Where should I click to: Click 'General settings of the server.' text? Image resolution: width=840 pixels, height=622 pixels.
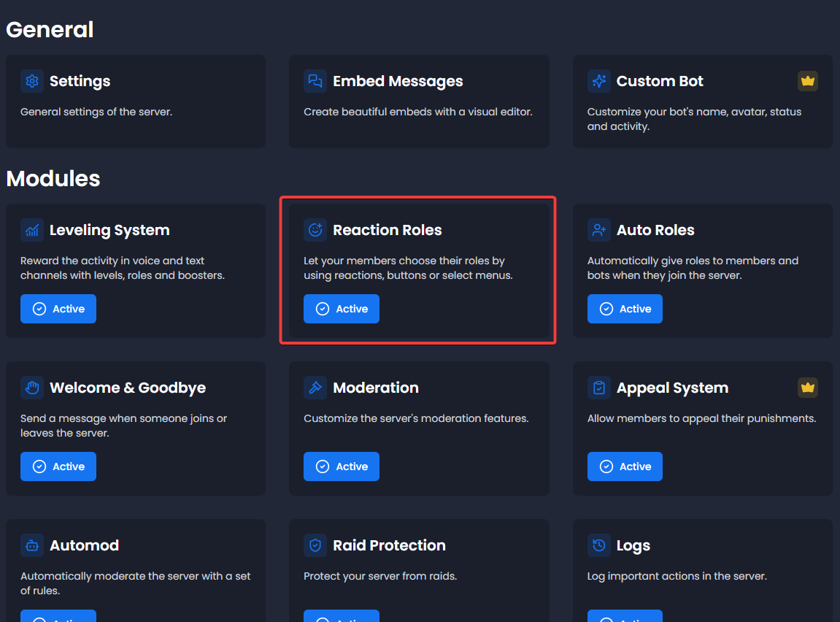click(96, 112)
